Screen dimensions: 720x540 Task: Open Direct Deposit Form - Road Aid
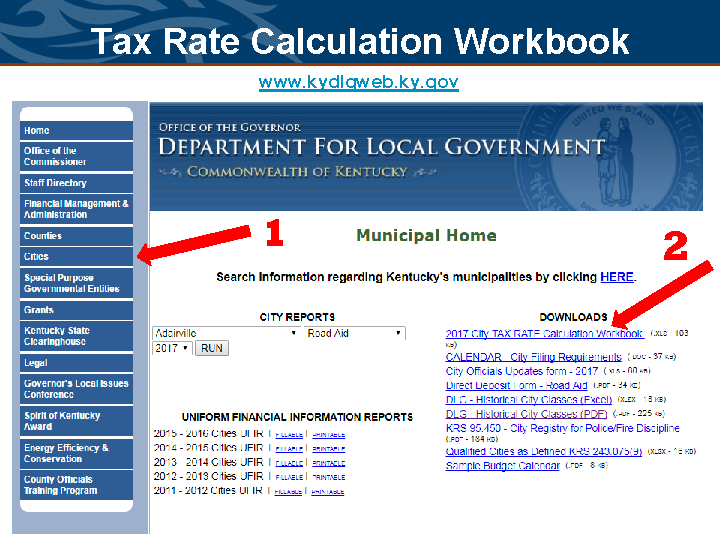pos(516,385)
